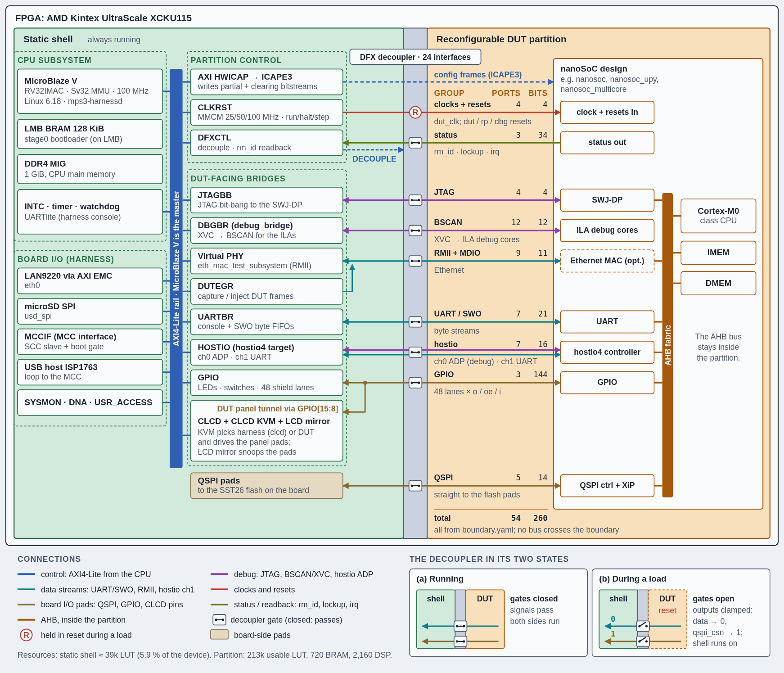Screen dimensions: 784x673
Task: Click the decoupler gate on the hostio line
Action: (415, 352)
